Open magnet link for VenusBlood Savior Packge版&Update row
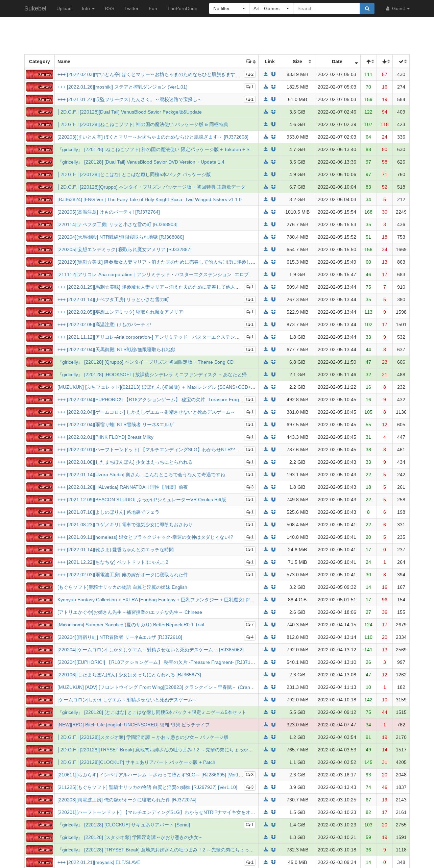This screenshot has height=868, width=434. pos(273,112)
